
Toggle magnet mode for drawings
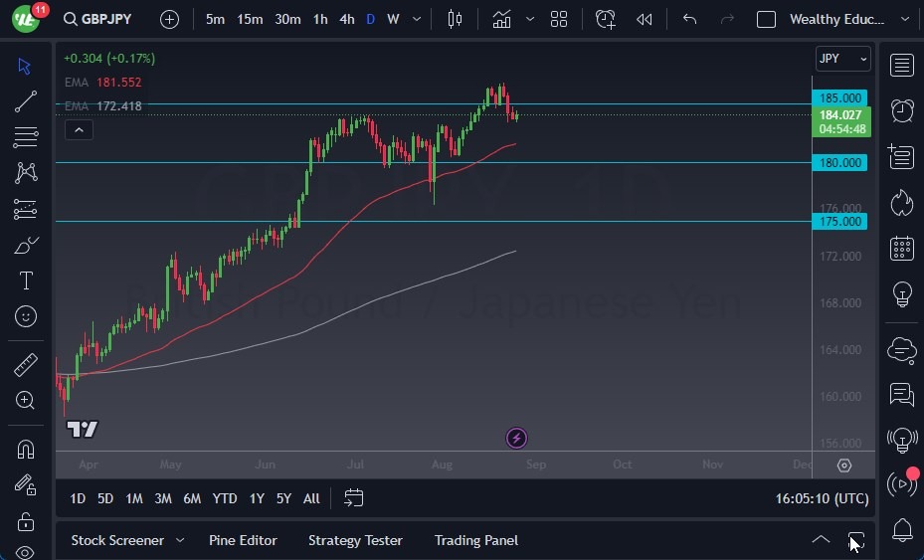pos(26,449)
